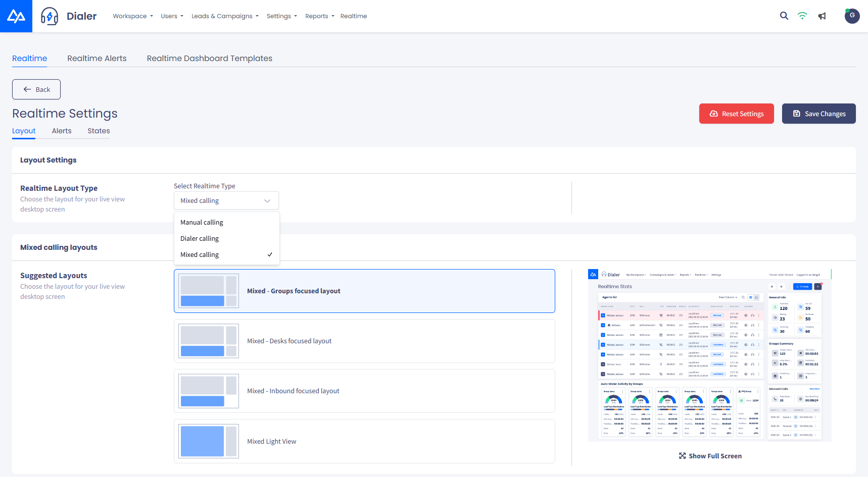Click the wifi connection status icon
Screen dimensions: 868x477
click(x=802, y=16)
